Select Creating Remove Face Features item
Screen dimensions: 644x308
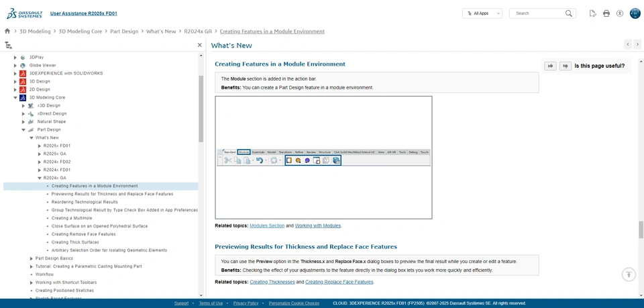[84, 234]
